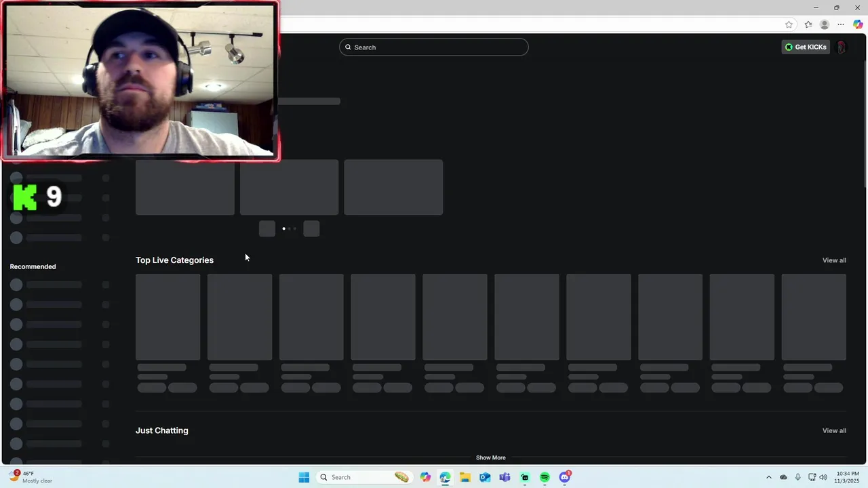The image size is (868, 488).
Task: Open File Explorer from the taskbar
Action: tap(465, 477)
